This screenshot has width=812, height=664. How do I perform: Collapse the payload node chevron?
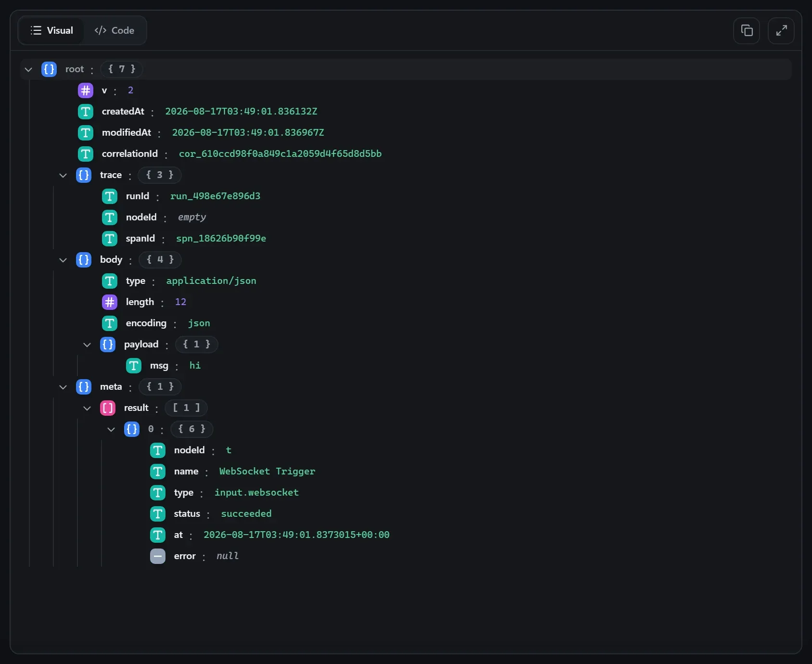[x=87, y=345]
